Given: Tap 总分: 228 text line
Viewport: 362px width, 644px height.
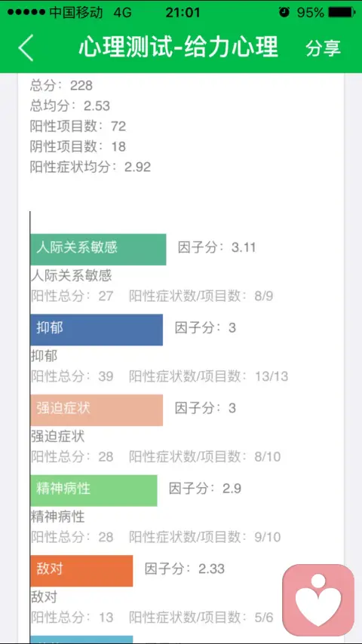Looking at the screenshot, I should [61, 85].
